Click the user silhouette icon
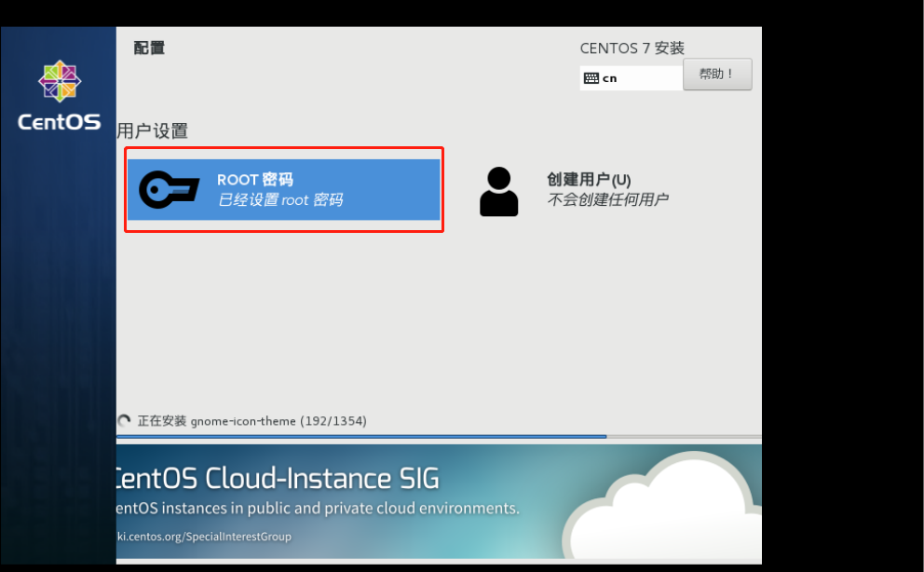The image size is (924, 572). [x=498, y=192]
